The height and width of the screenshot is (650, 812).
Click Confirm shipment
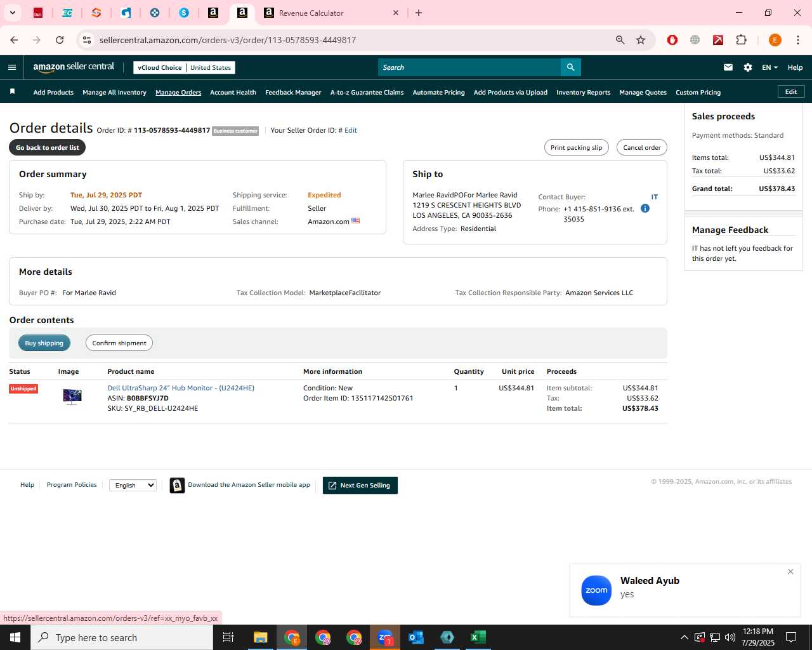point(119,343)
